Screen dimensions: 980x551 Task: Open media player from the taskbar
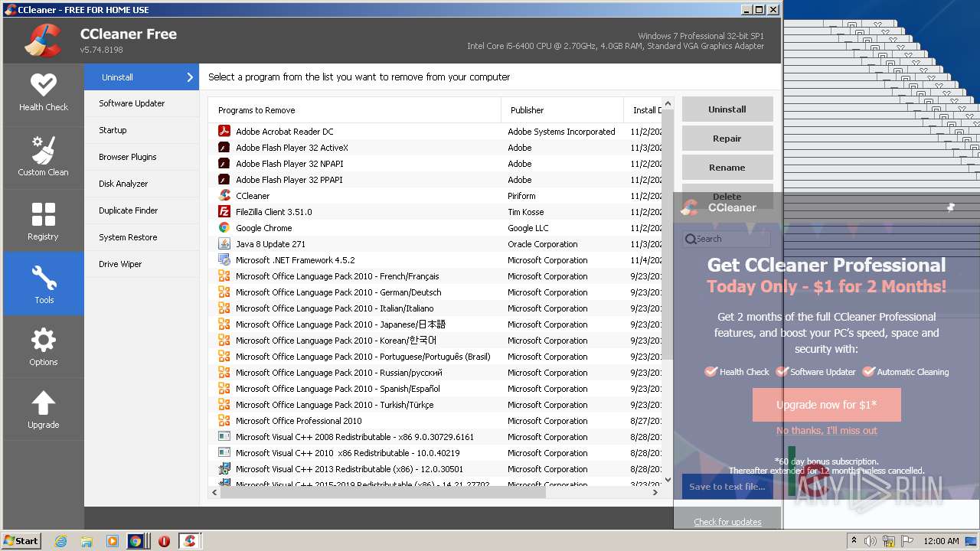click(x=113, y=540)
